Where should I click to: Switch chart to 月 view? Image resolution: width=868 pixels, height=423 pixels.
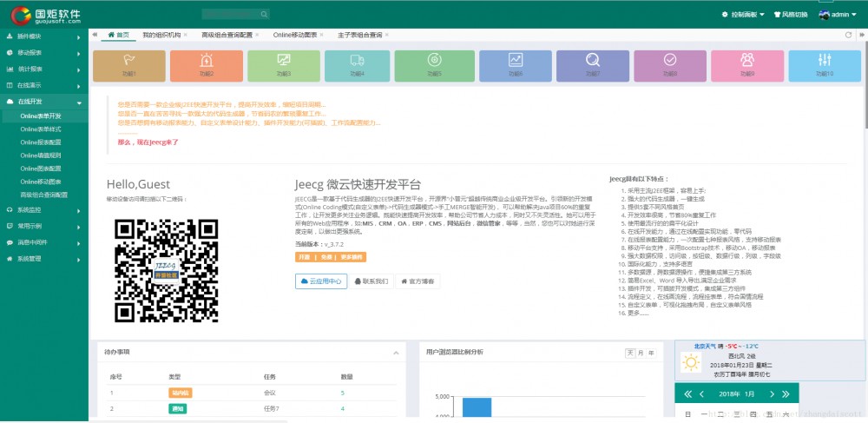tap(641, 354)
